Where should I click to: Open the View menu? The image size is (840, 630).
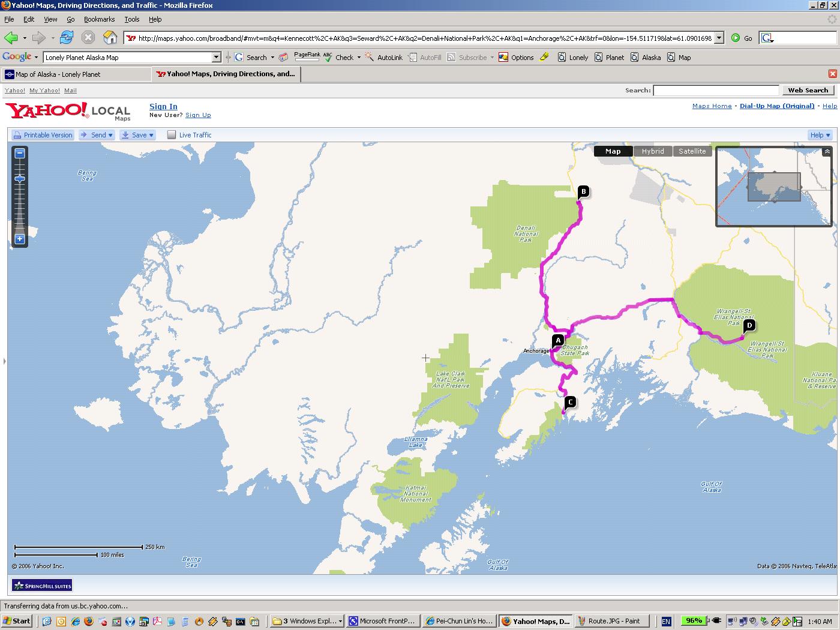[x=50, y=19]
